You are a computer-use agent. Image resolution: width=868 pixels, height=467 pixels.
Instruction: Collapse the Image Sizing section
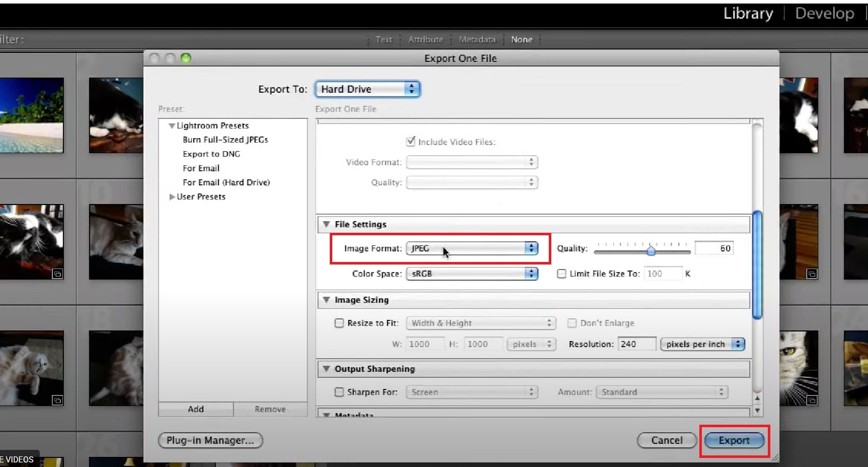pos(326,300)
